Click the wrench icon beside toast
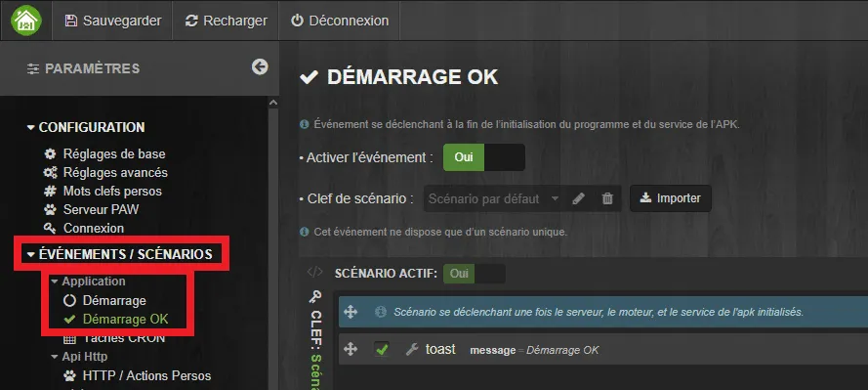The image size is (868, 390). (411, 350)
